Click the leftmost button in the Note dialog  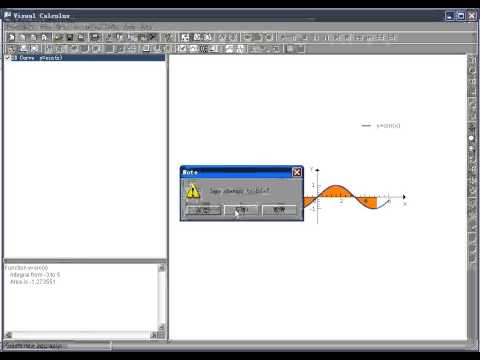[x=203, y=210]
